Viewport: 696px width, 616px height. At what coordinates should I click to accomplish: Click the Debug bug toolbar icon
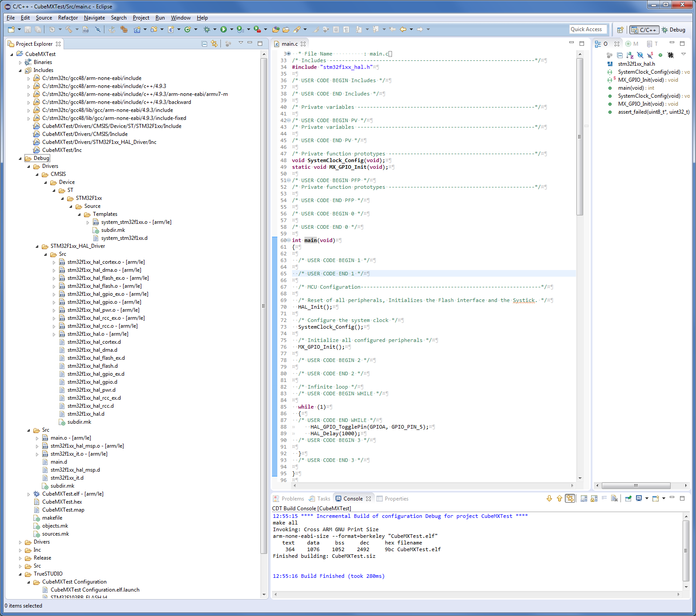coord(207,29)
